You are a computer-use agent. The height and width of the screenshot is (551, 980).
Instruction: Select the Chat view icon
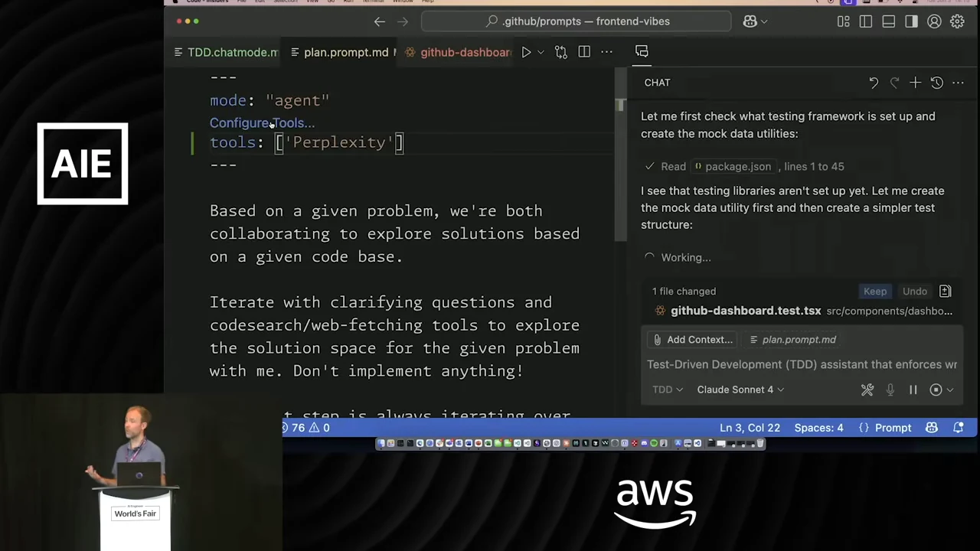pos(642,51)
